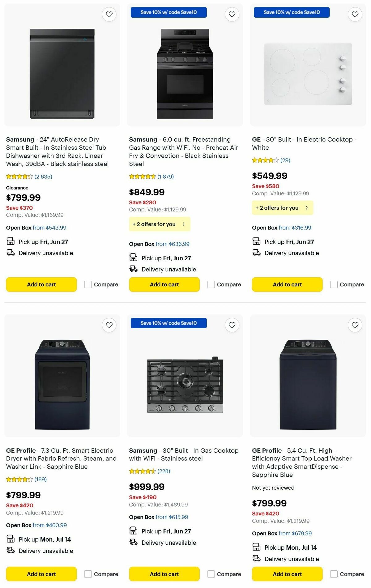
Task: Add the Samsung dishwasher to your wishlist
Action: (109, 14)
